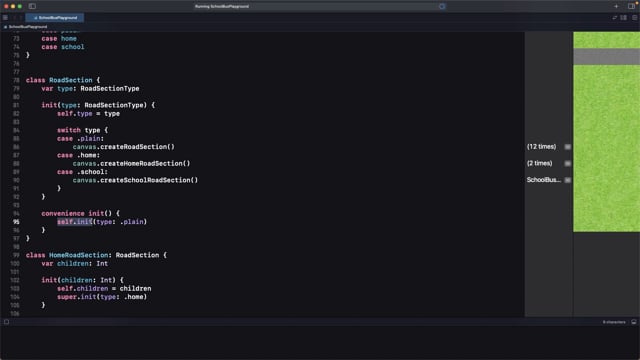Click the RoadSection class name on line 78
The width and height of the screenshot is (640, 360).
coord(71,80)
